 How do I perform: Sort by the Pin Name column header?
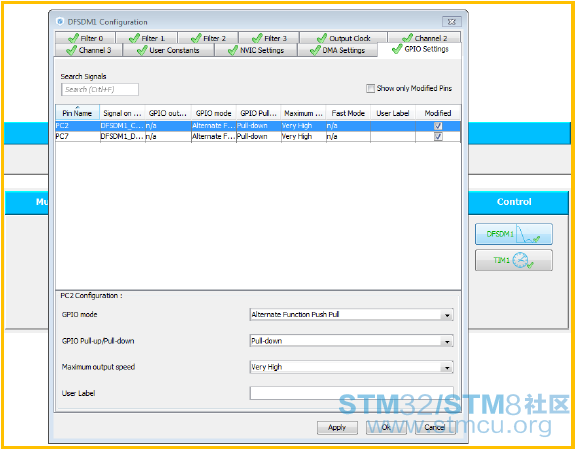click(x=78, y=113)
